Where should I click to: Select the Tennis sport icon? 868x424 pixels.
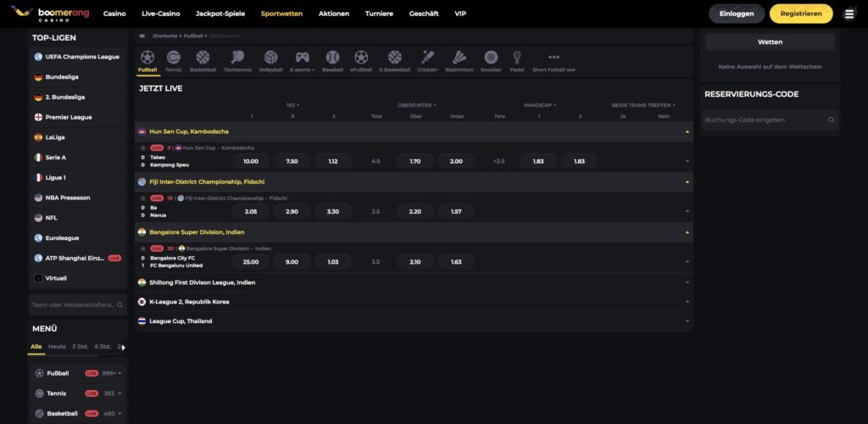[x=173, y=59]
